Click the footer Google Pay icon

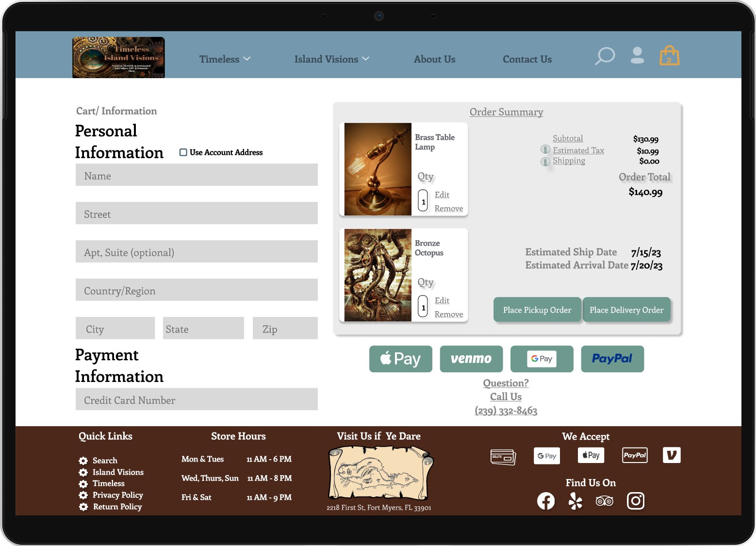(547, 456)
